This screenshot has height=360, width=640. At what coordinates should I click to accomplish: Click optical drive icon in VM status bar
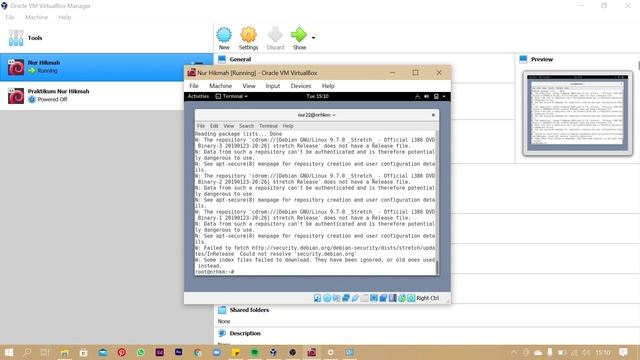click(327, 298)
